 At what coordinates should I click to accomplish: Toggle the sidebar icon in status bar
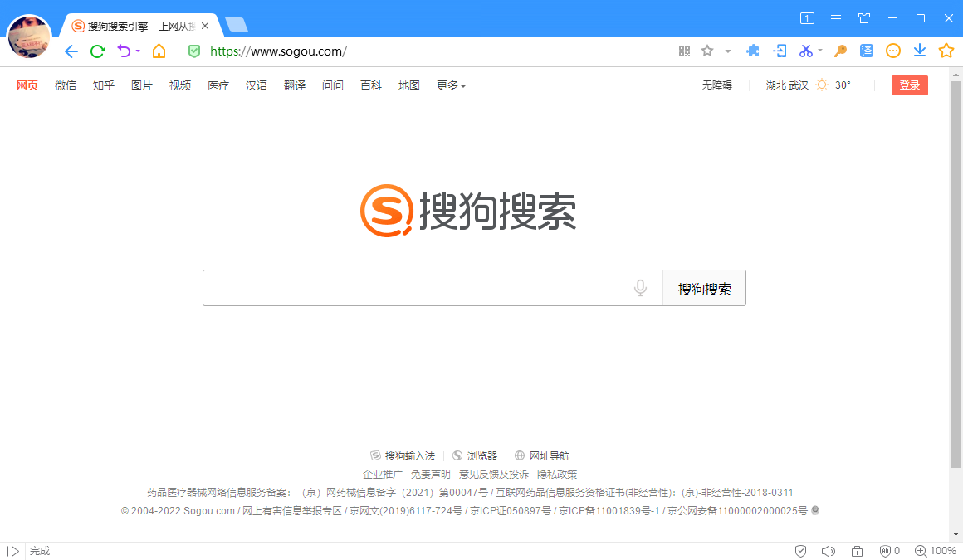click(x=13, y=552)
